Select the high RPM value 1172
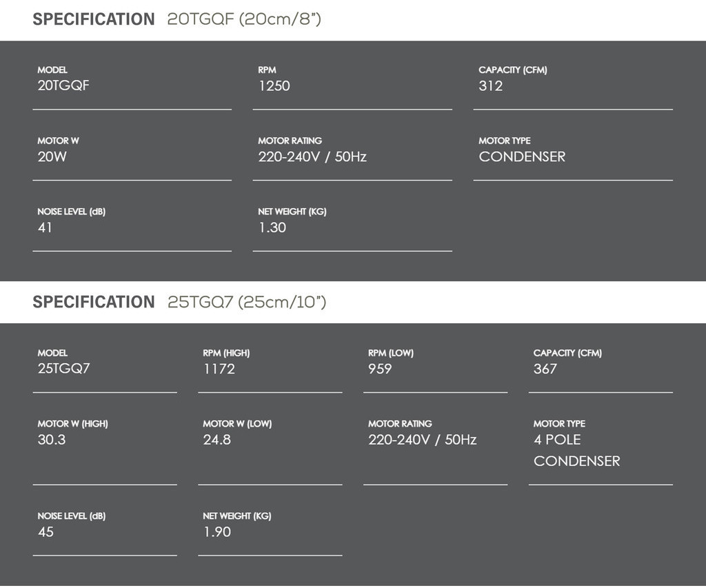 [219, 369]
